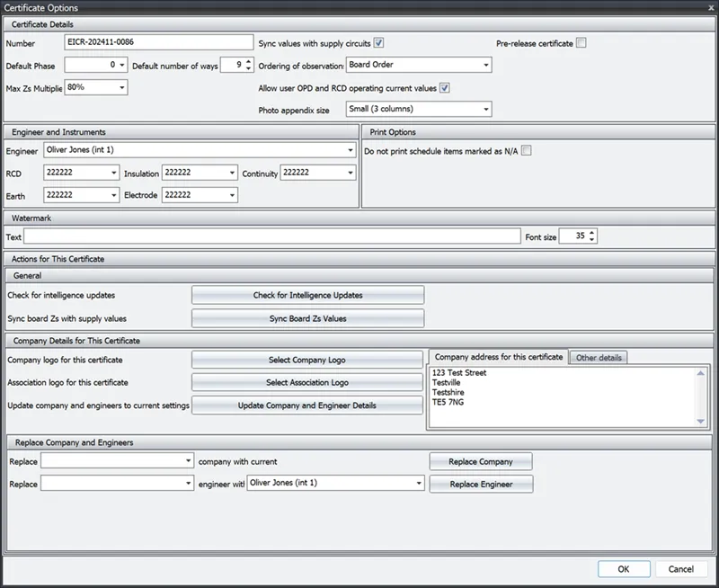
Task: Enable Do not print schedule items marked as N/A
Action: click(525, 151)
